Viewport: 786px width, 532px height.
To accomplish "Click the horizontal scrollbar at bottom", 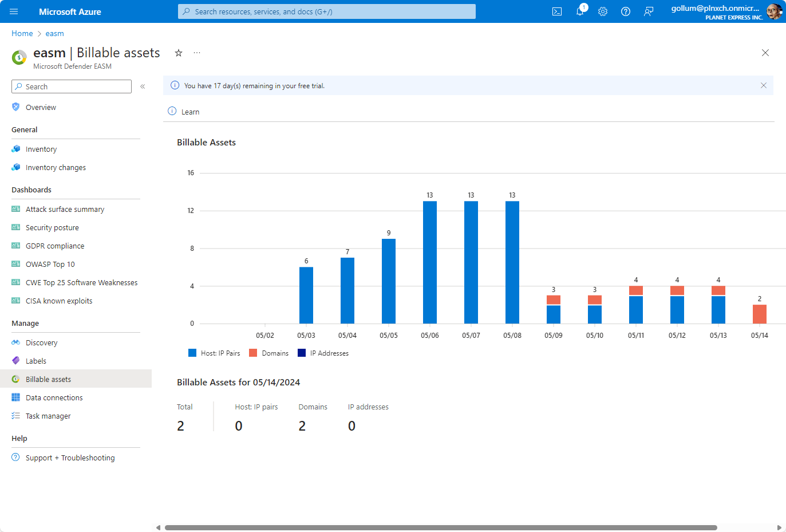I will [441, 527].
